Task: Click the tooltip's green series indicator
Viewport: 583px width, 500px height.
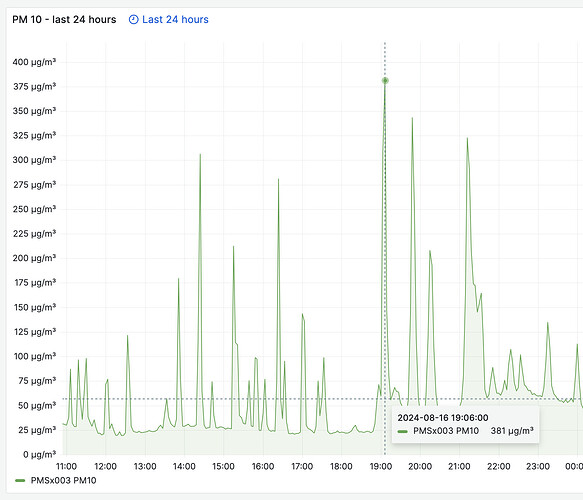Action: (403, 431)
